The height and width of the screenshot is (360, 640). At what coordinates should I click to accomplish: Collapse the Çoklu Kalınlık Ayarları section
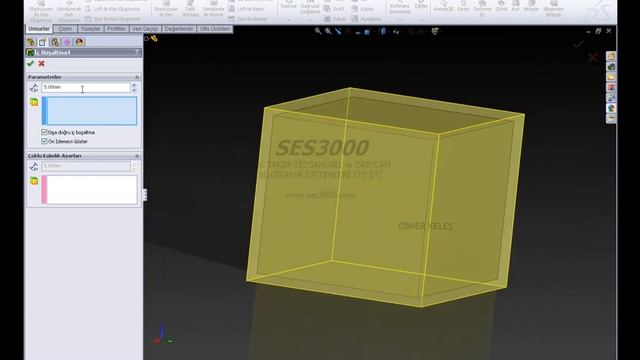point(137,156)
